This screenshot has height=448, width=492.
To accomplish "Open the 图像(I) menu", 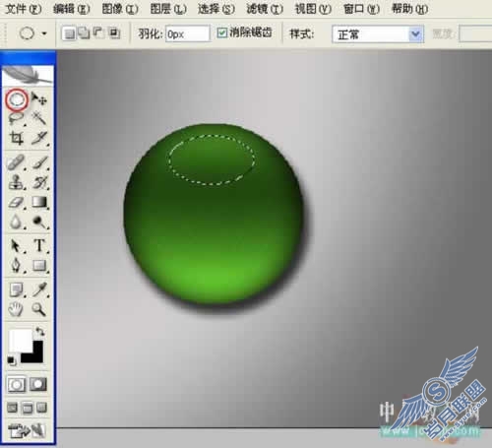I will tap(120, 9).
